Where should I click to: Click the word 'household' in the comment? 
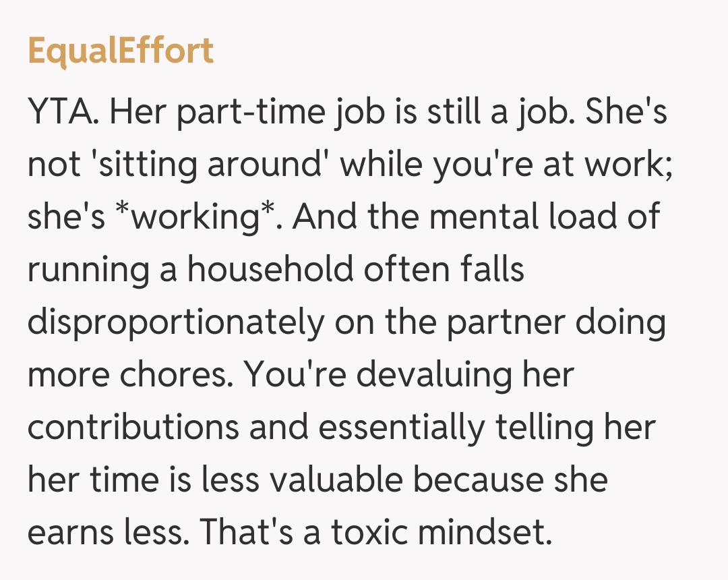(x=270, y=268)
